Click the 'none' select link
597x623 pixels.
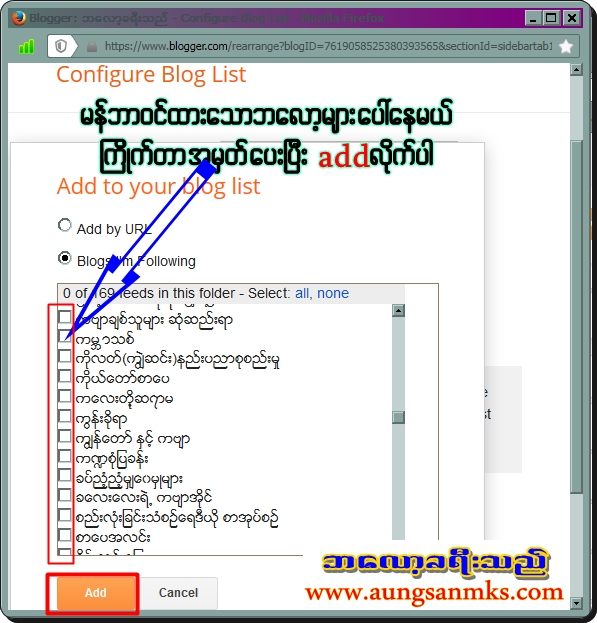(333, 293)
